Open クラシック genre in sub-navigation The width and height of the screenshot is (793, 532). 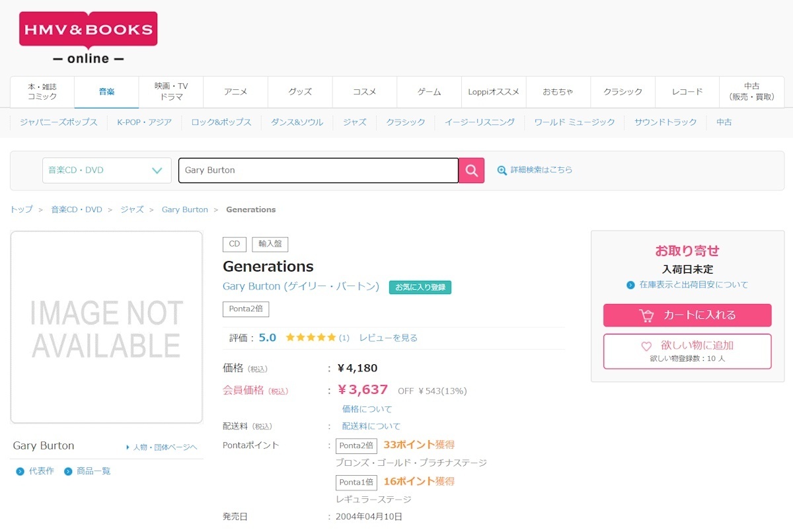(x=406, y=122)
